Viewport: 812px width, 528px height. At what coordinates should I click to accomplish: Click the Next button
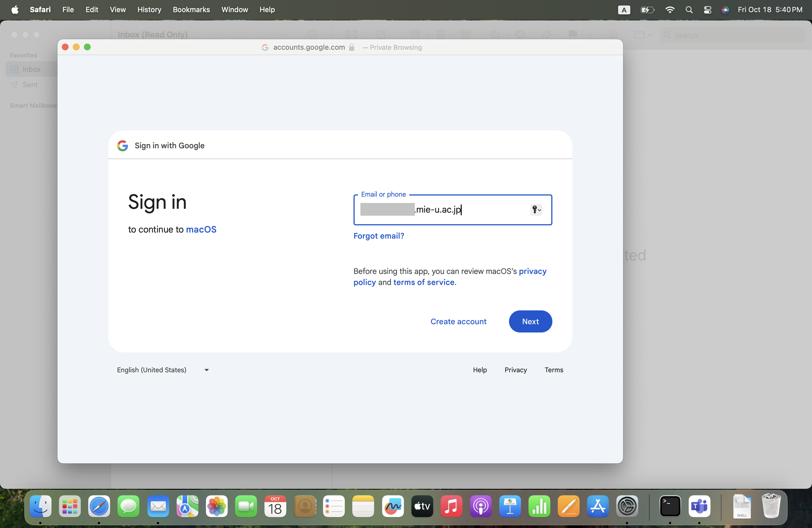click(530, 321)
